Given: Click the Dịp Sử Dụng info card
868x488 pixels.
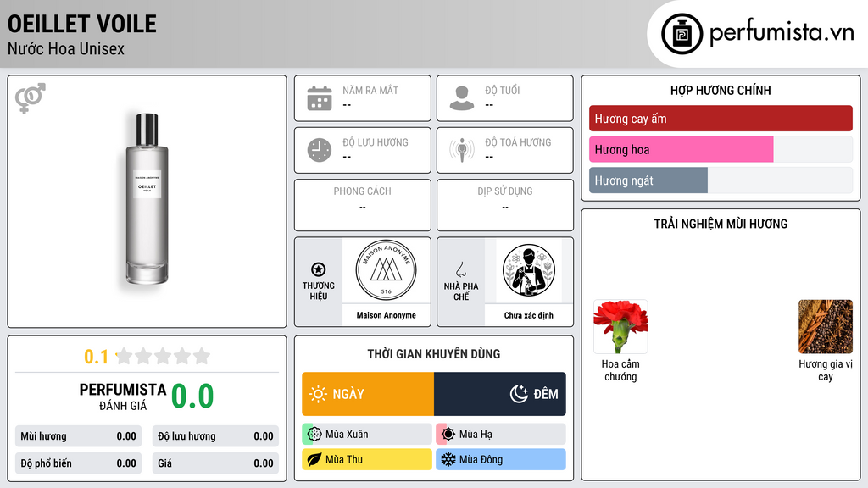Looking at the screenshot, I should (x=505, y=205).
